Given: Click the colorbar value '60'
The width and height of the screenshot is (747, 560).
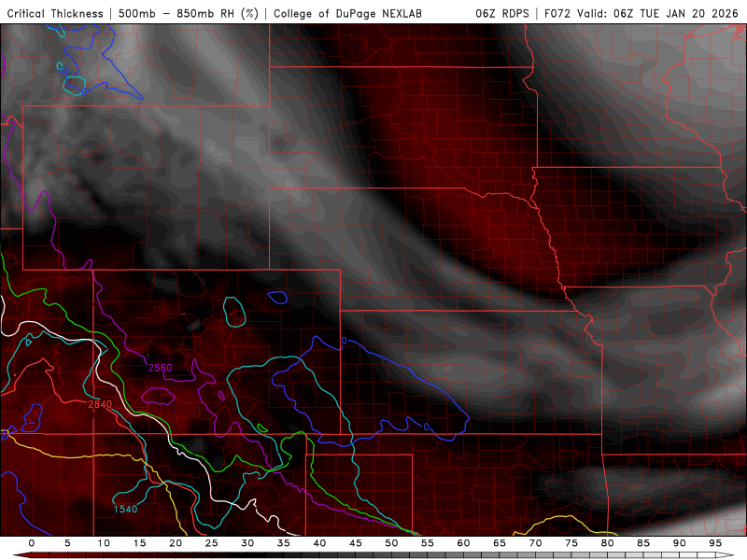Looking at the screenshot, I should [x=463, y=543].
